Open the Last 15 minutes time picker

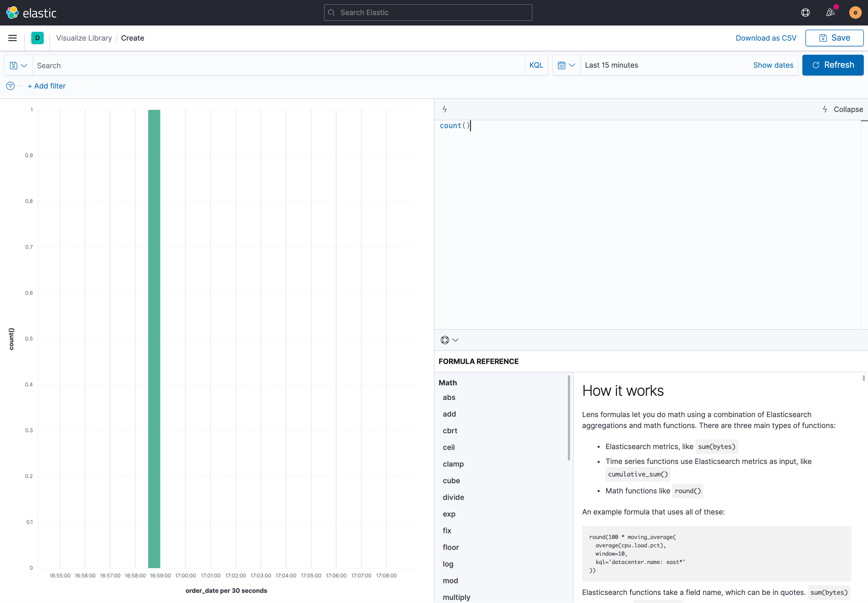point(611,65)
